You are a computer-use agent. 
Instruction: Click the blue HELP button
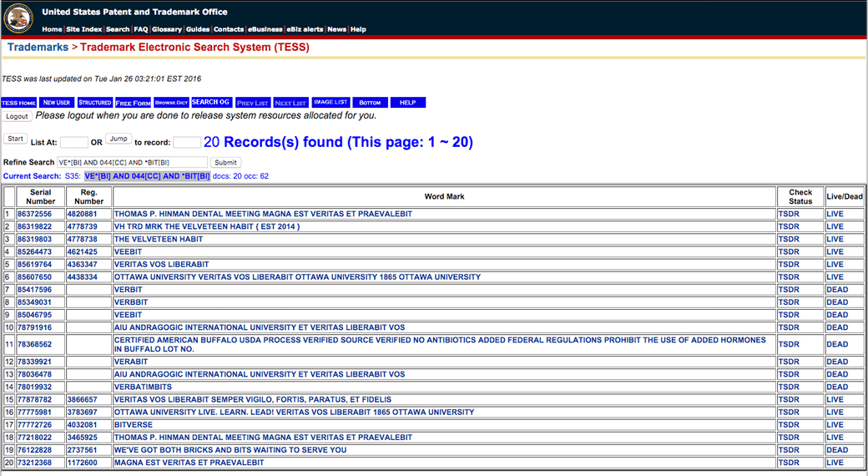pyautogui.click(x=408, y=103)
